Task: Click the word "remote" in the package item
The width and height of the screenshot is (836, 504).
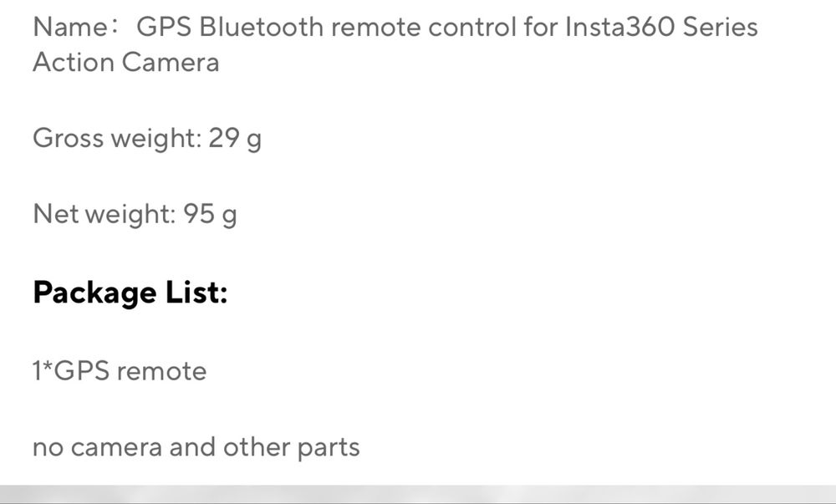Action: coord(161,370)
